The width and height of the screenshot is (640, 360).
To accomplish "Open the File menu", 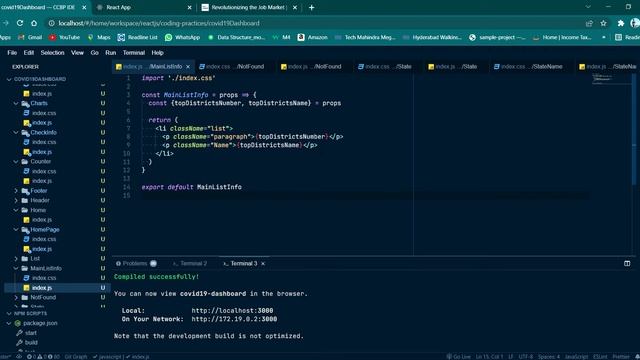I will click(x=12, y=53).
